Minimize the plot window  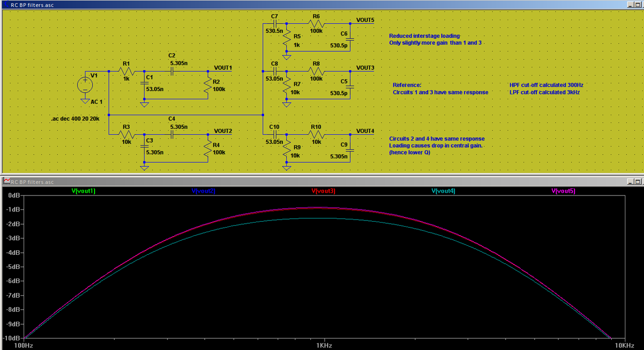click(630, 181)
